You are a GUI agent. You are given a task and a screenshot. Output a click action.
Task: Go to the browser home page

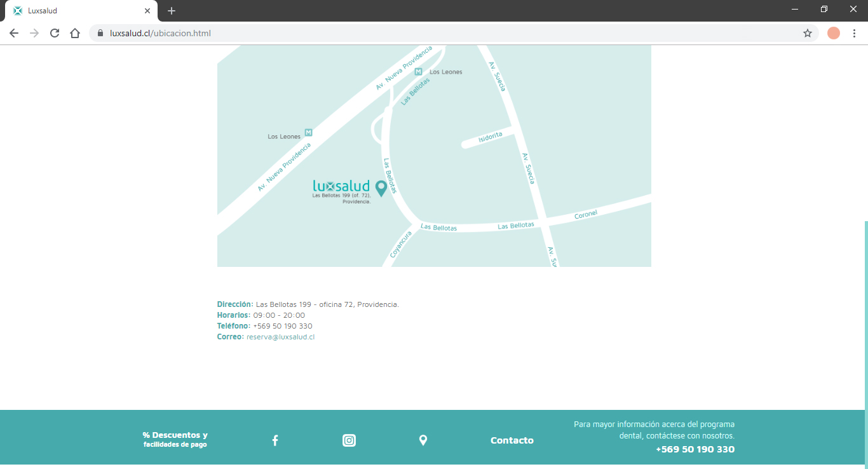(75, 33)
